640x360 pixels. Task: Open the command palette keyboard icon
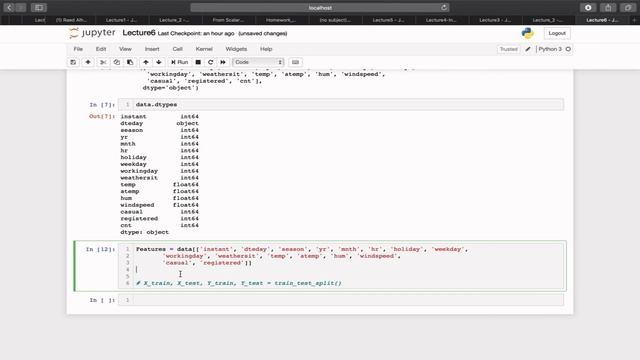(x=295, y=62)
